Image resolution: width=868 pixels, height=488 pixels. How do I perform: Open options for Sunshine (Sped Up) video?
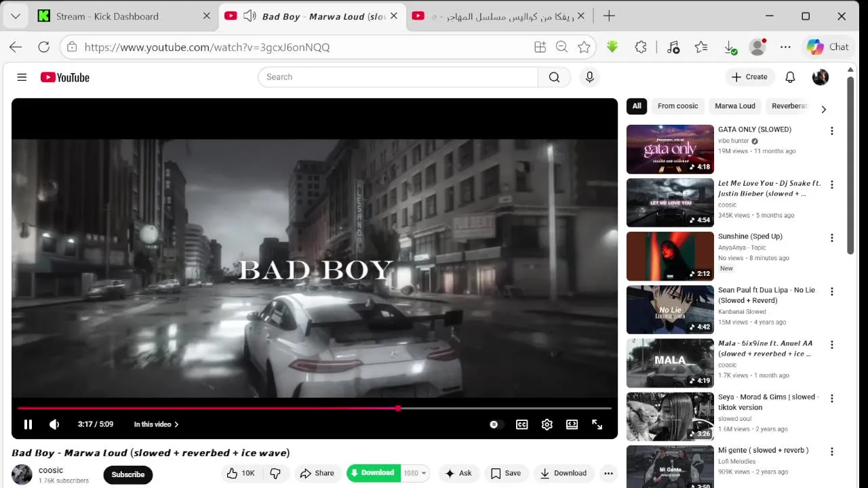[832, 238]
